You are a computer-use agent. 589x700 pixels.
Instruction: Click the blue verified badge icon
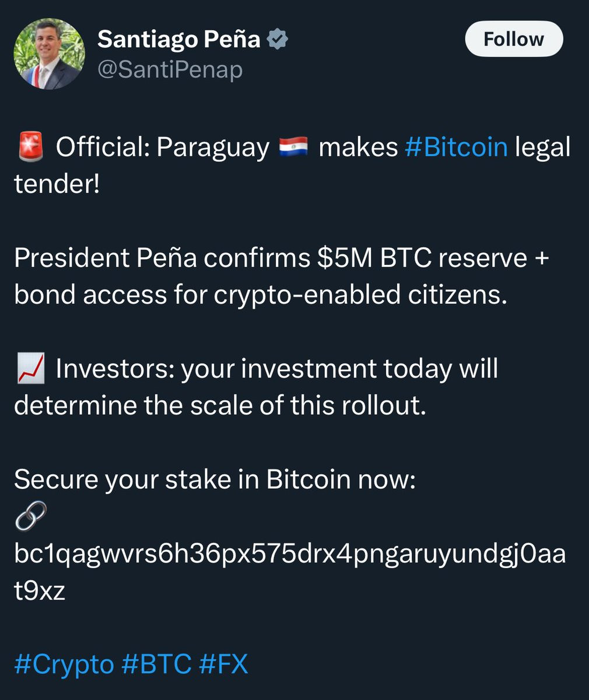[278, 40]
